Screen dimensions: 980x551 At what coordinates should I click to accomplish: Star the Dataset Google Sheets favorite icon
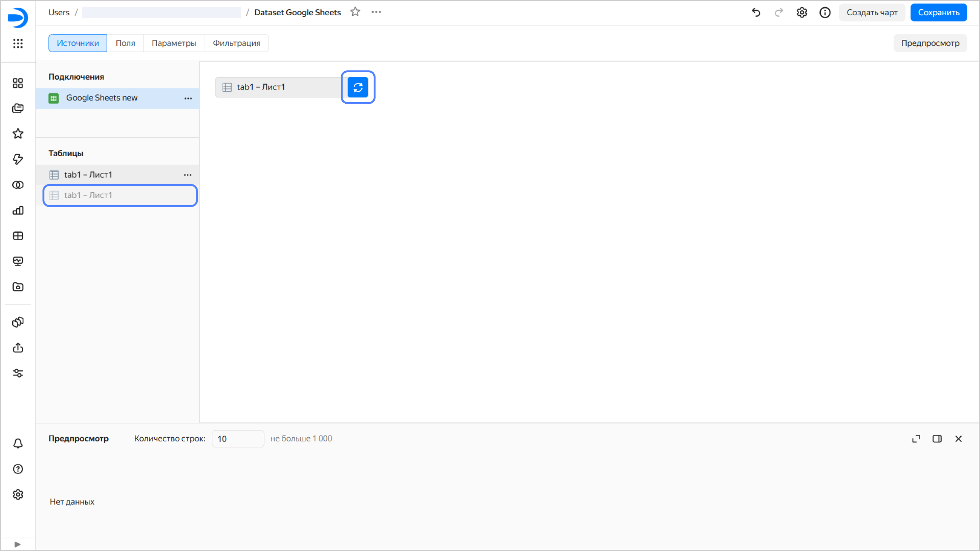355,12
